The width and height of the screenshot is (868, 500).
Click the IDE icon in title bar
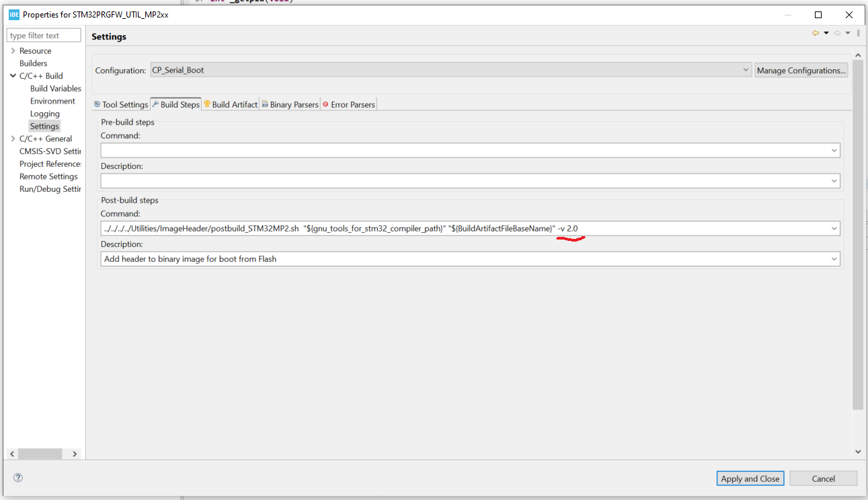pos(13,14)
